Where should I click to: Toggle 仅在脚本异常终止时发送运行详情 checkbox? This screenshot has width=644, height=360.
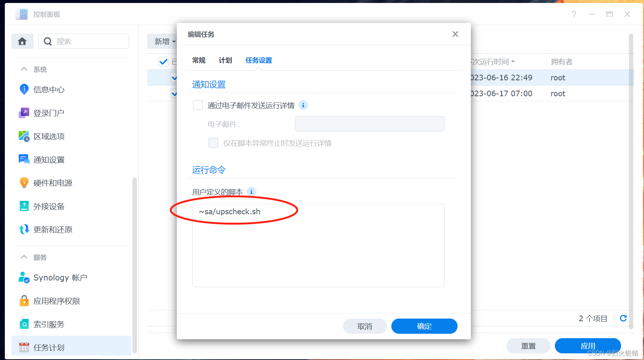click(213, 143)
